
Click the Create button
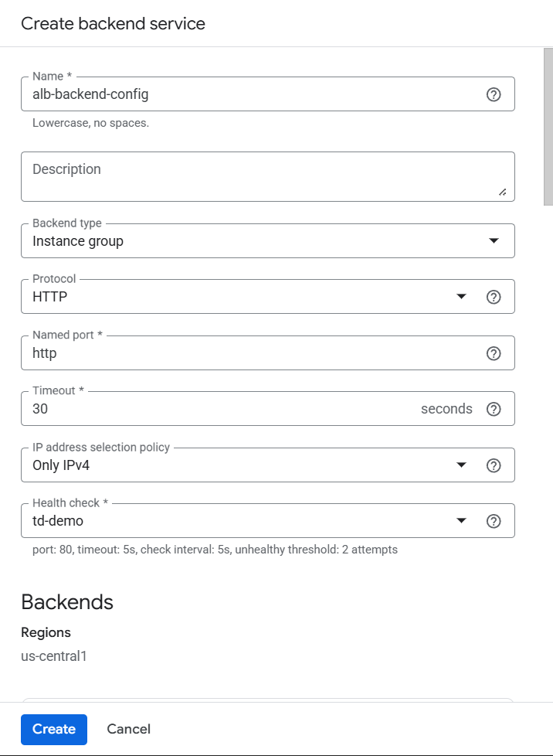(54, 729)
